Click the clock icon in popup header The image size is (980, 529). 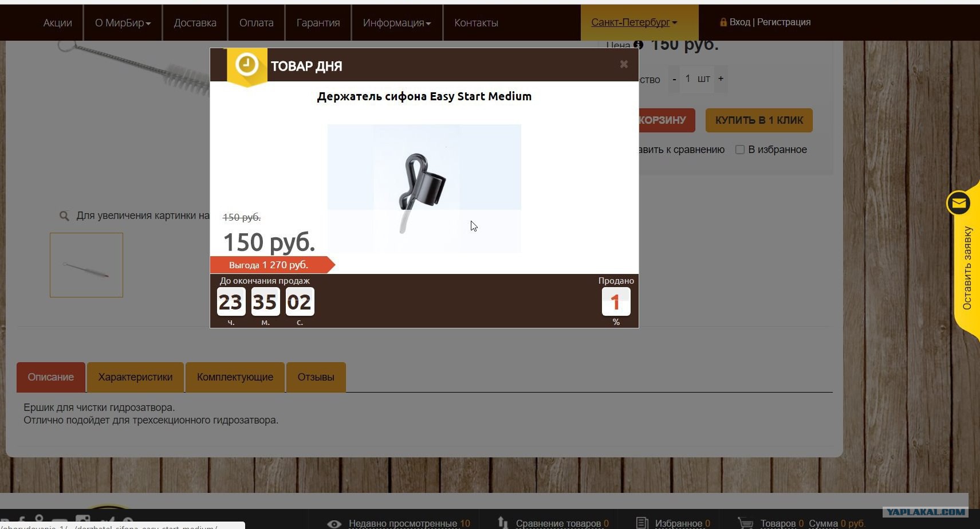coord(247,65)
